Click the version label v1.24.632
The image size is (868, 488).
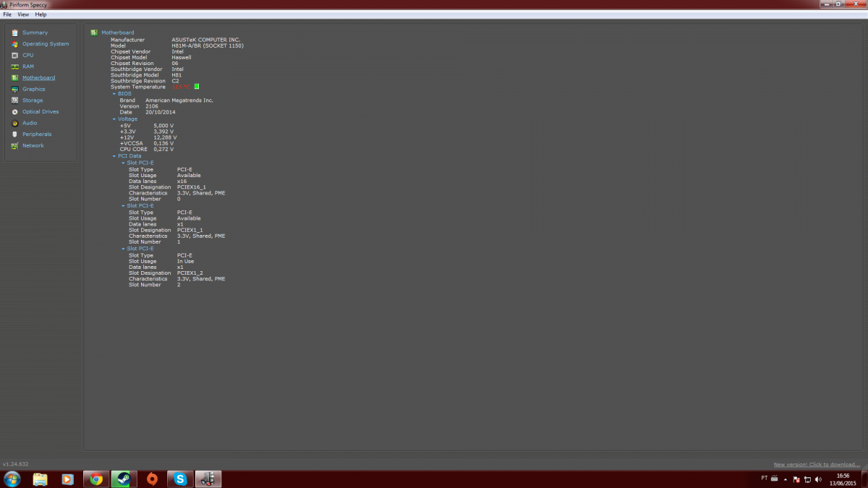15,464
